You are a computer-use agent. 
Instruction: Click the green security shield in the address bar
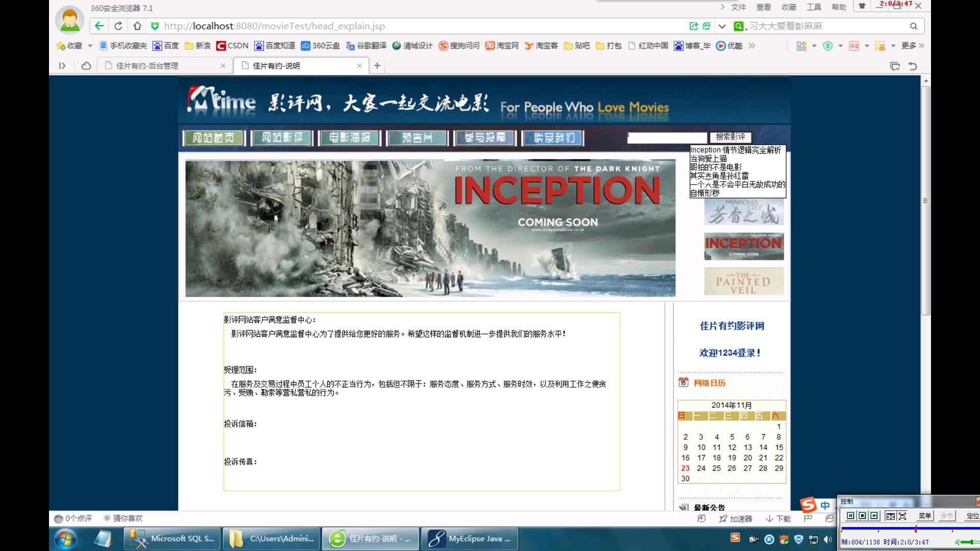click(155, 26)
